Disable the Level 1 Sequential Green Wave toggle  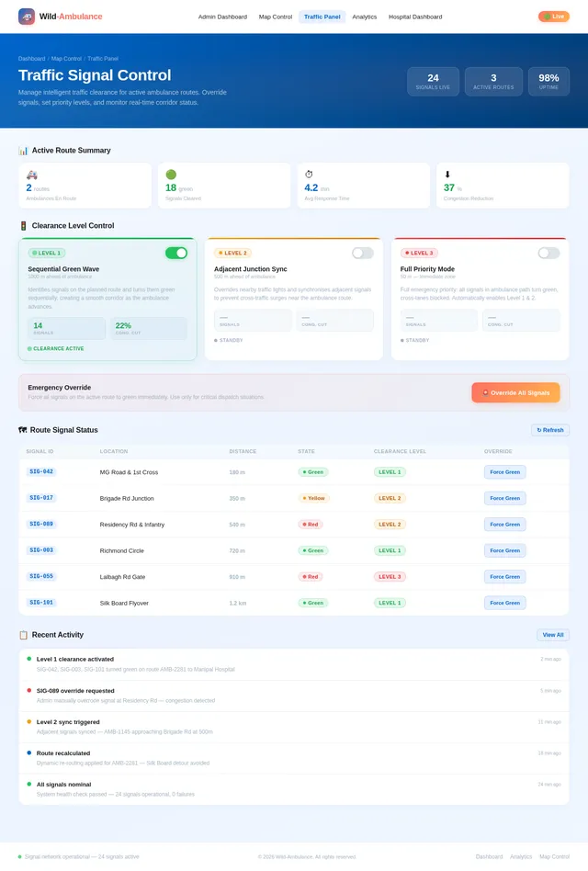pos(176,253)
